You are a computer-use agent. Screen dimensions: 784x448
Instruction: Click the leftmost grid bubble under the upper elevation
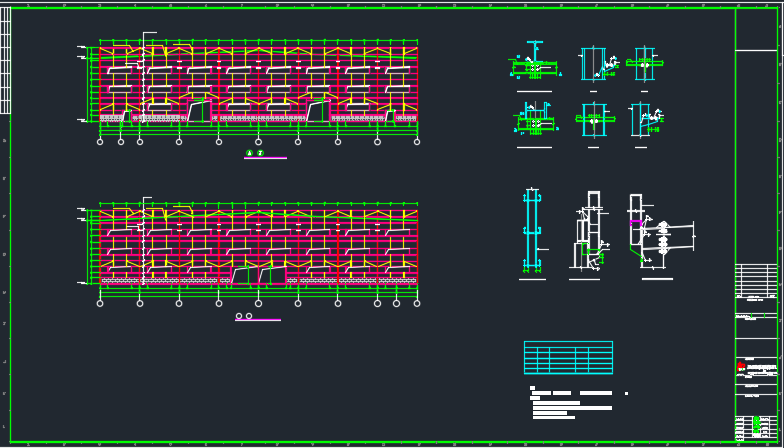[x=100, y=142]
